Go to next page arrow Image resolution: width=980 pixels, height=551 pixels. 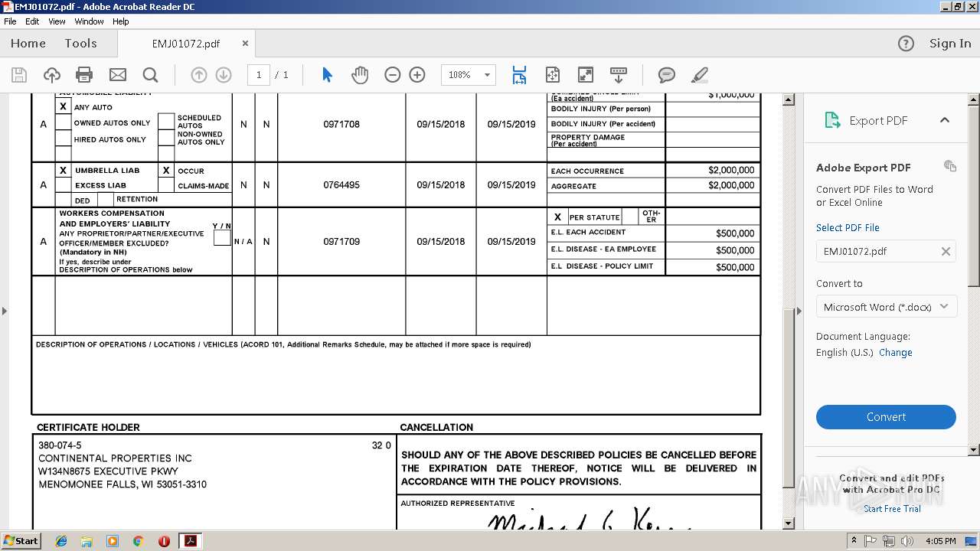[x=224, y=75]
